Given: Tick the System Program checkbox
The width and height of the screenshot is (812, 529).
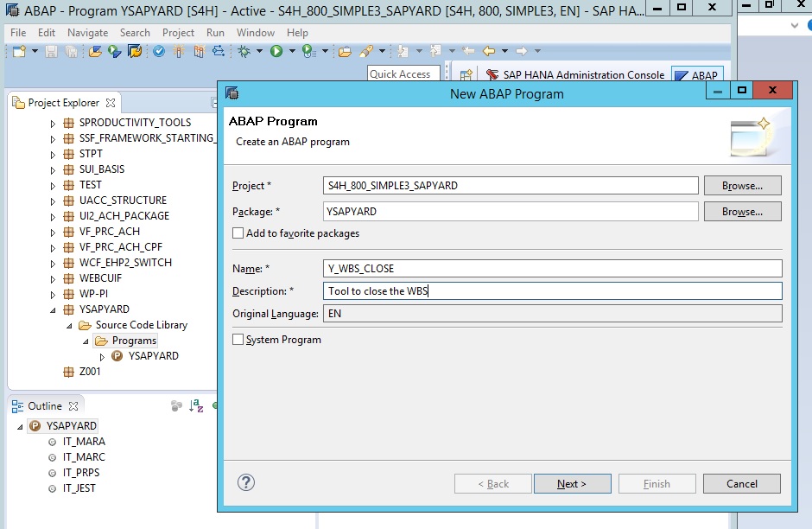Looking at the screenshot, I should tap(238, 340).
